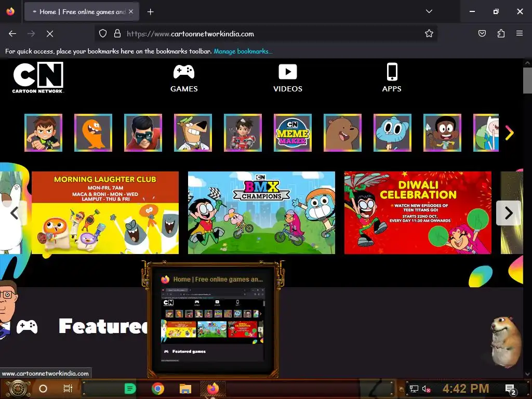532x399 pixels.
Task: Open Task View on the taskbar
Action: [x=68, y=389]
